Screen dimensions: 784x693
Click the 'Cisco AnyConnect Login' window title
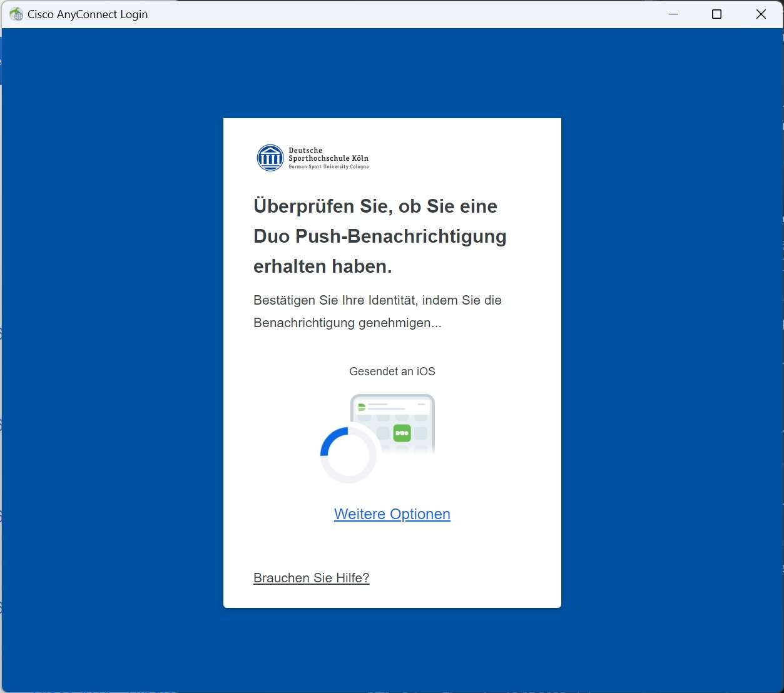pyautogui.click(x=88, y=14)
